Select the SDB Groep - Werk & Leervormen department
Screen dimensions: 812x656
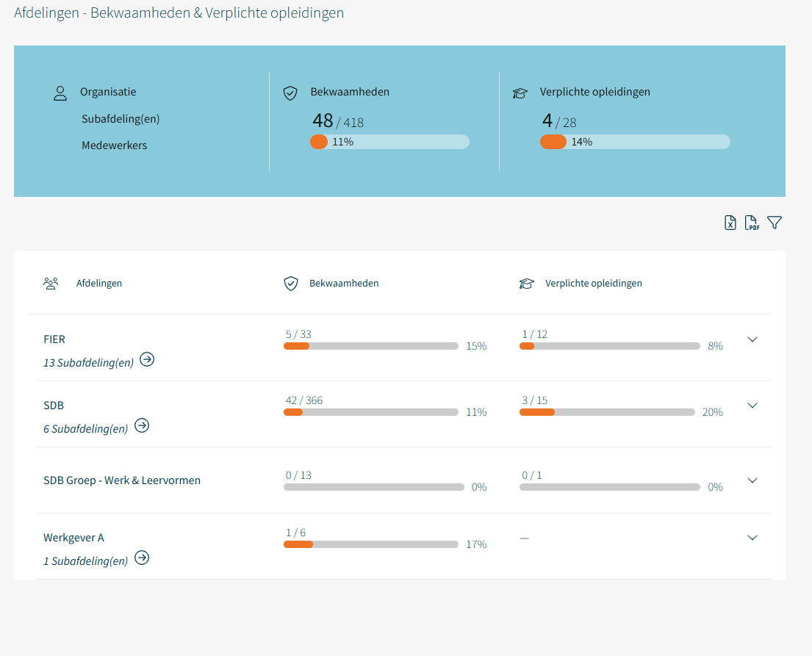[122, 480]
